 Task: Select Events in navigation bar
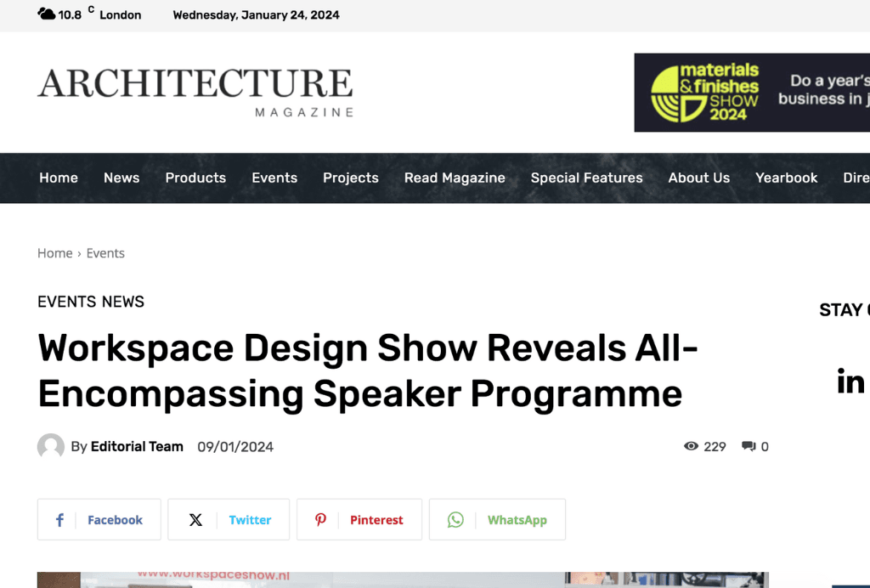coord(274,178)
